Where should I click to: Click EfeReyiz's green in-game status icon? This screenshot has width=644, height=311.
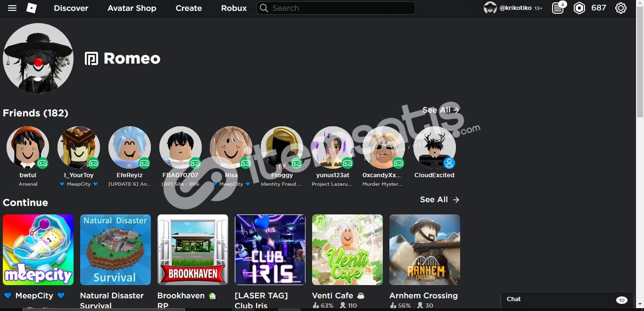pyautogui.click(x=144, y=163)
